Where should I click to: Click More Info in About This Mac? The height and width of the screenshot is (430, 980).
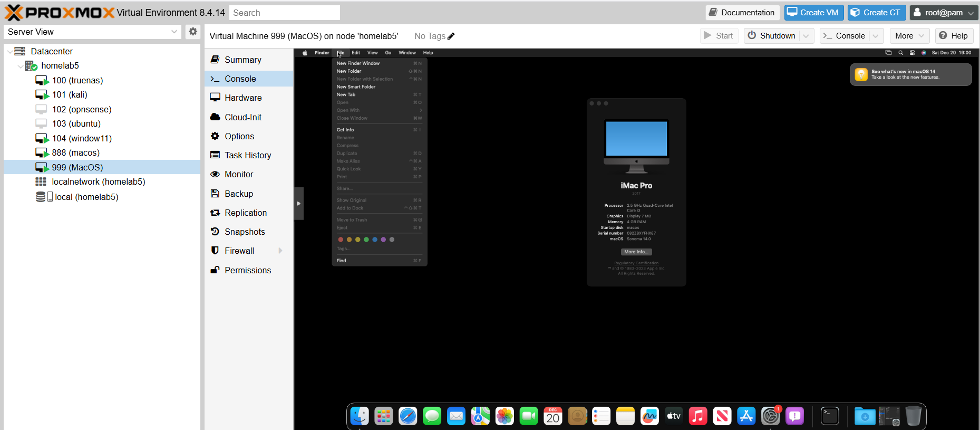[x=636, y=252]
